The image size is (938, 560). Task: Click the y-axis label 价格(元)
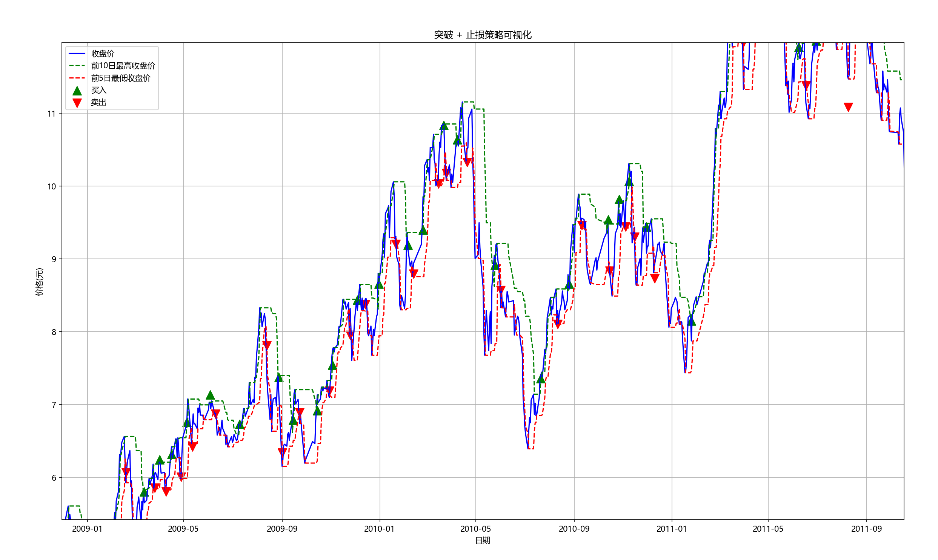39,282
